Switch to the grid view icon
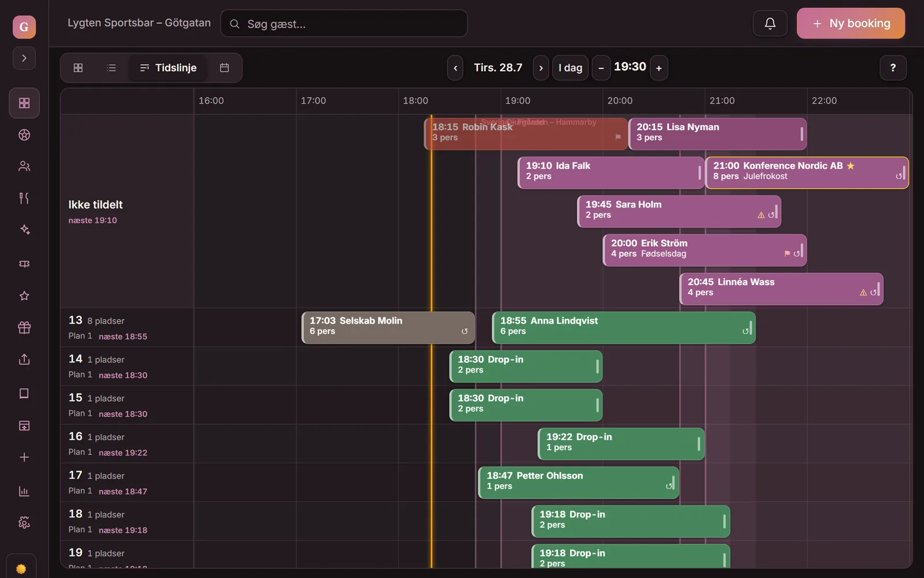 coord(78,68)
